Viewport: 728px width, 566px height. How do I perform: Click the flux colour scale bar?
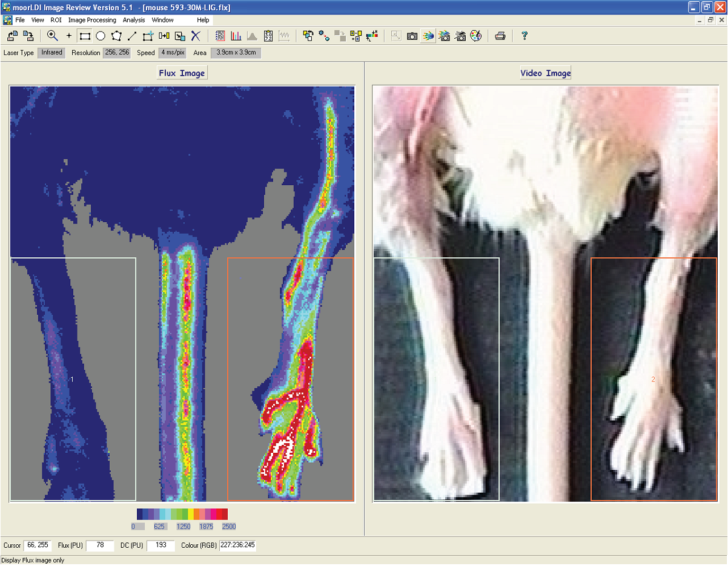182,514
